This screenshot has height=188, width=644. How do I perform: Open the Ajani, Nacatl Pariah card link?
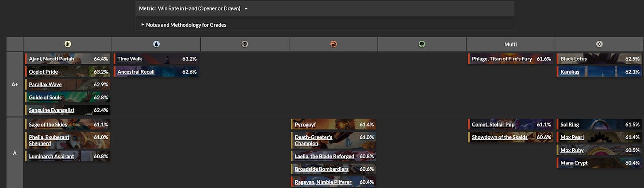(51, 59)
